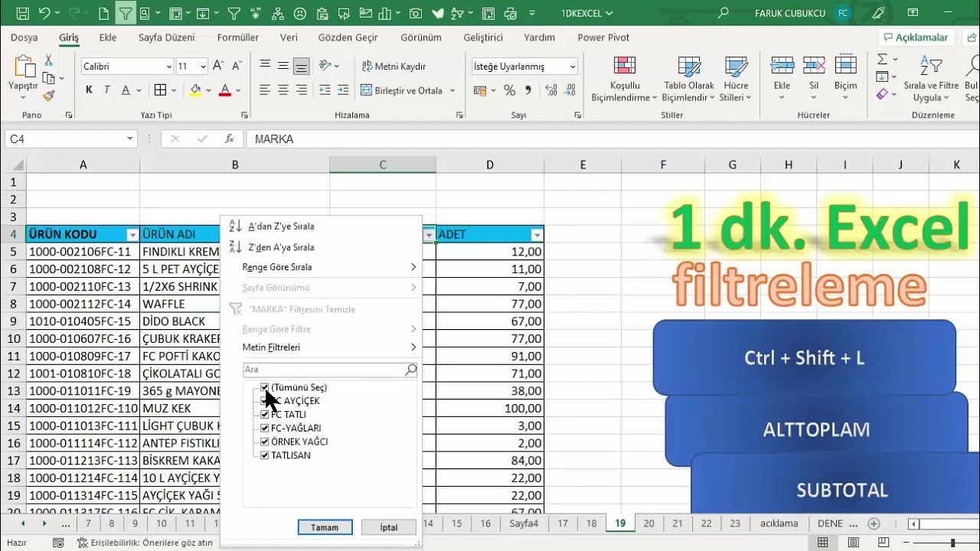Add a new sheet with plus button
Image resolution: width=980 pixels, height=551 pixels.
874,523
